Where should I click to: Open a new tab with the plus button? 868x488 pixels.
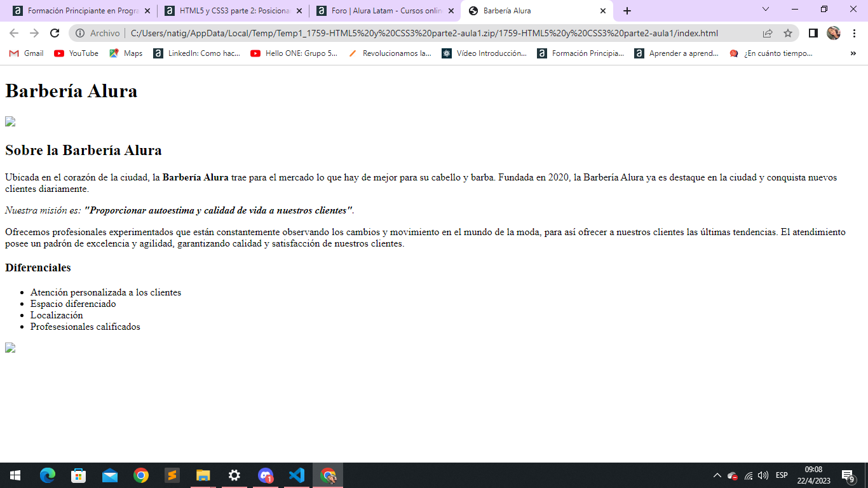tap(627, 11)
